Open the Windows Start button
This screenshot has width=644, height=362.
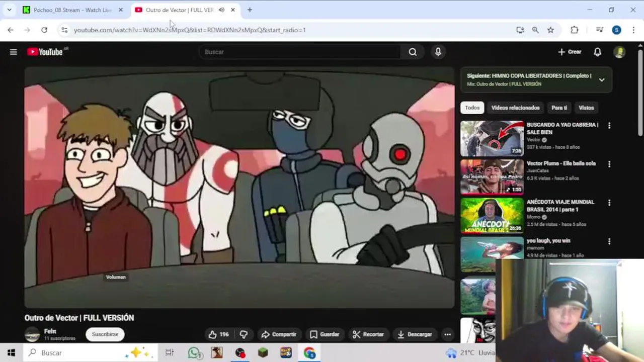click(x=11, y=353)
